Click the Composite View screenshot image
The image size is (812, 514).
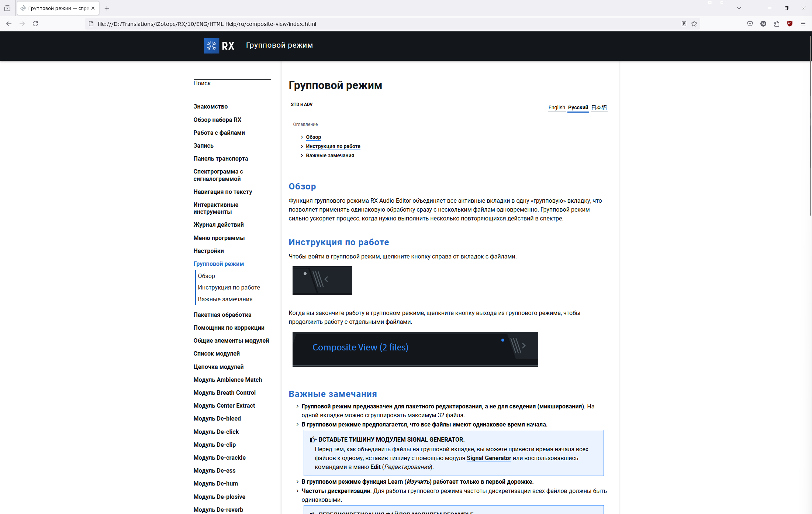click(x=415, y=349)
